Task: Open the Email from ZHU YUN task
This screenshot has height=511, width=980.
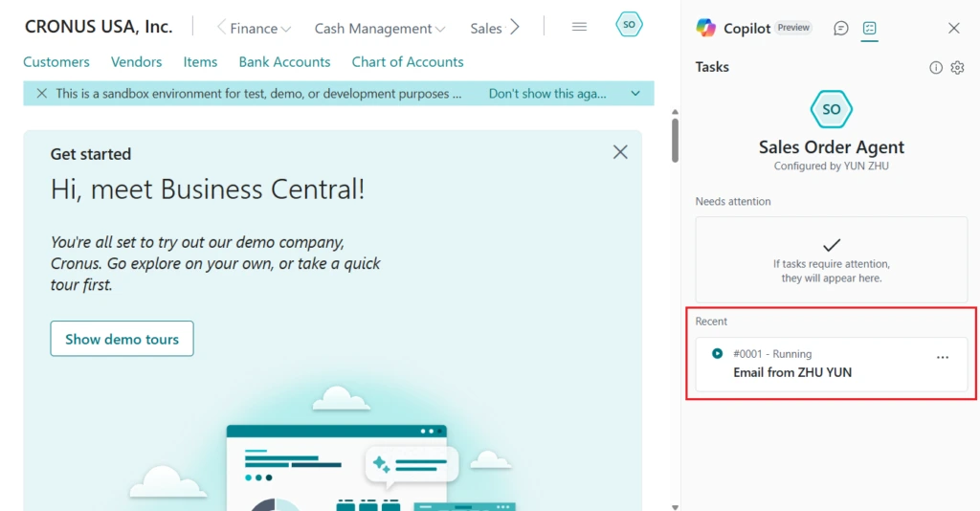Action: click(792, 372)
